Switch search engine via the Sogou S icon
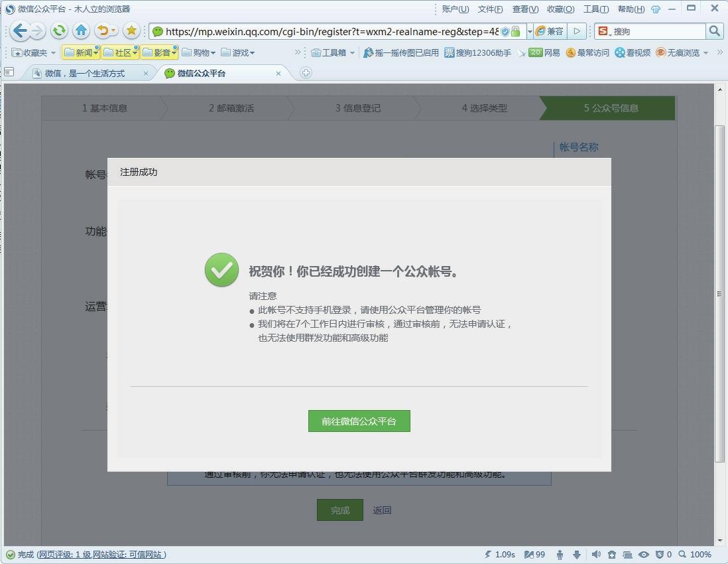728x564 pixels. (603, 31)
